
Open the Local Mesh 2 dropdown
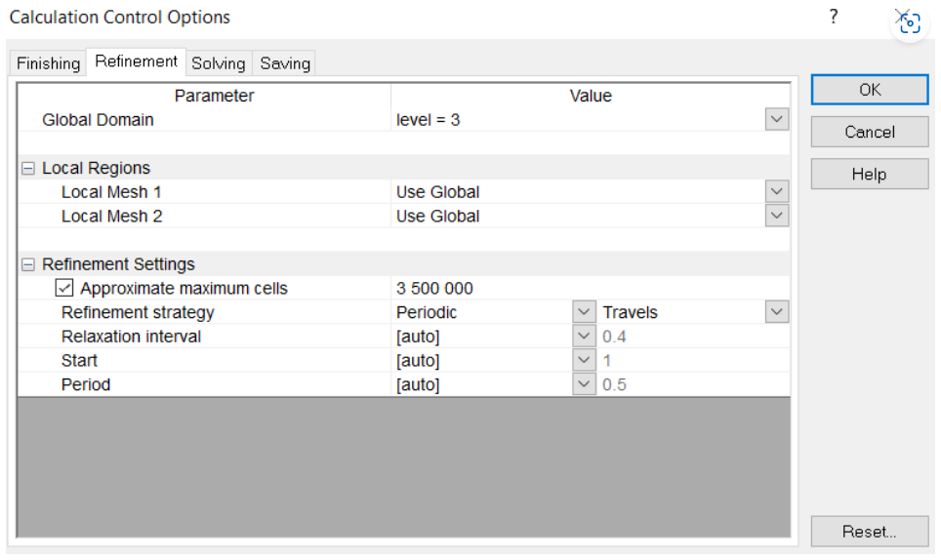coord(776,216)
